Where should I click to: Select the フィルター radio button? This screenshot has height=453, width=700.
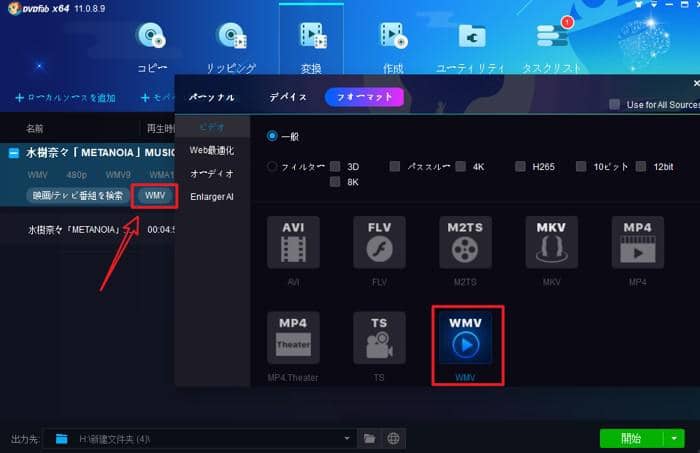(x=272, y=167)
